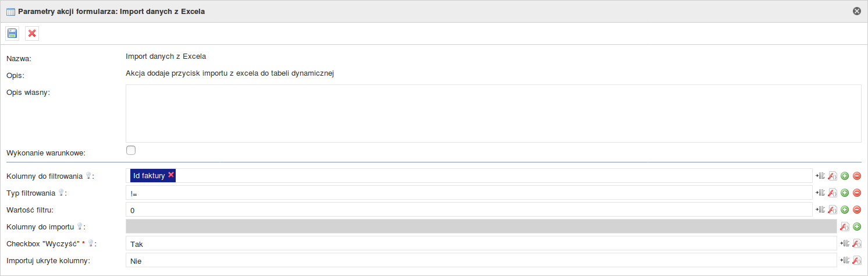Enable the Wykonanie warunkowe checkbox
The width and height of the screenshot is (868, 276).
pyautogui.click(x=131, y=150)
